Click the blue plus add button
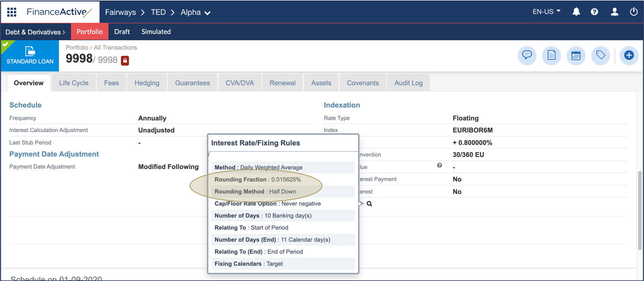The width and height of the screenshot is (644, 281). [629, 55]
